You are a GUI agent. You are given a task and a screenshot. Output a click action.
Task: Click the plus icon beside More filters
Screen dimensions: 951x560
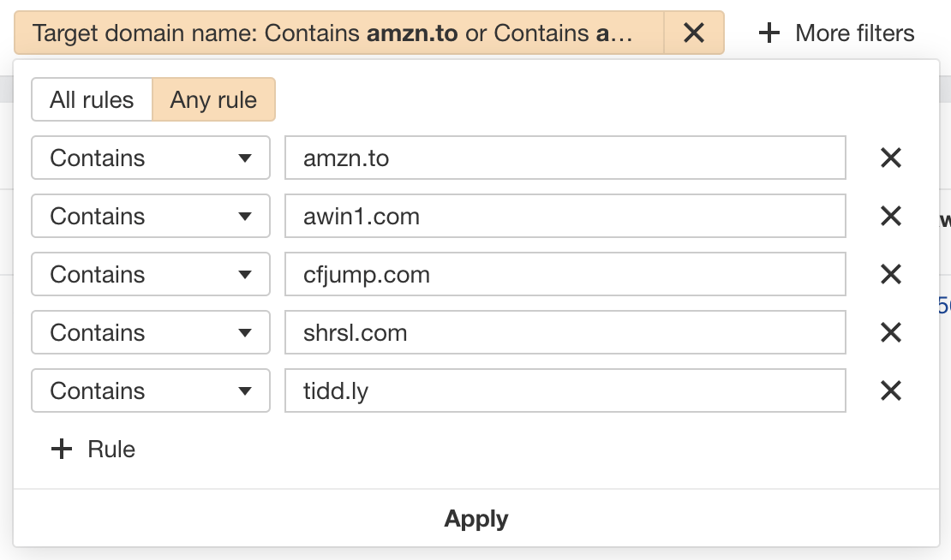(x=769, y=33)
